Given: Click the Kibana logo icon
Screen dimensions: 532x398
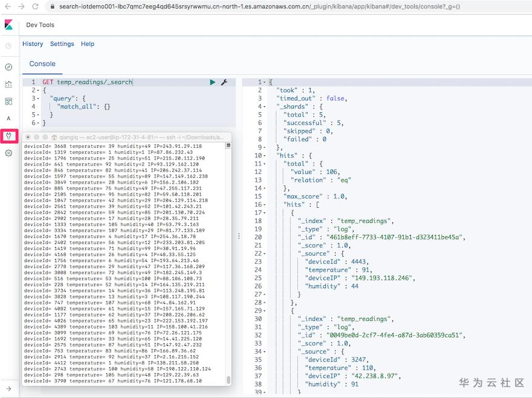Looking at the screenshot, I should 9,25.
